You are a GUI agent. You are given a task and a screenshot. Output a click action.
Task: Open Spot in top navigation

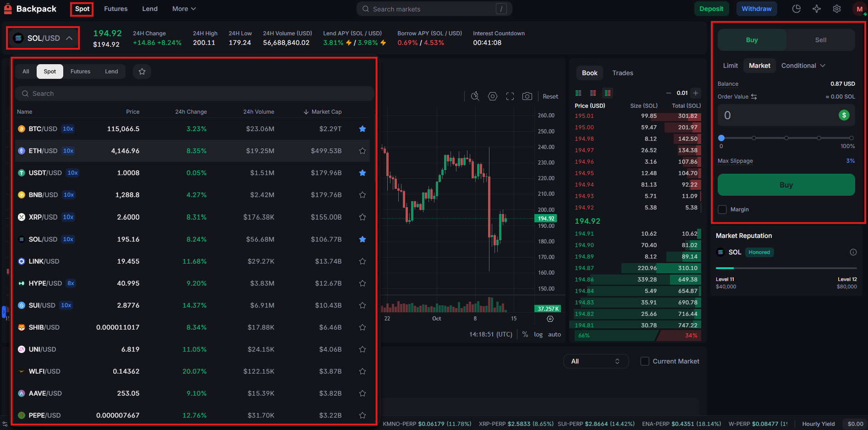pyautogui.click(x=82, y=9)
